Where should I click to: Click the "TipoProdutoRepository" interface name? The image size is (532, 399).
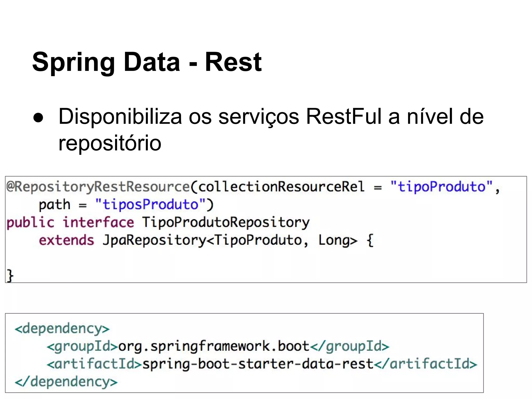pos(226,223)
